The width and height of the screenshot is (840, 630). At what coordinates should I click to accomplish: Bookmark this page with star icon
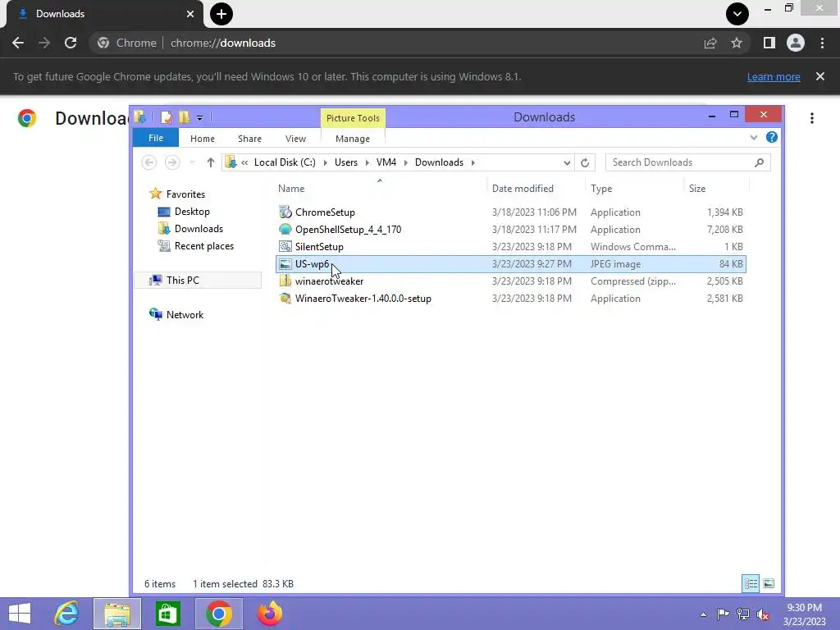point(737,43)
